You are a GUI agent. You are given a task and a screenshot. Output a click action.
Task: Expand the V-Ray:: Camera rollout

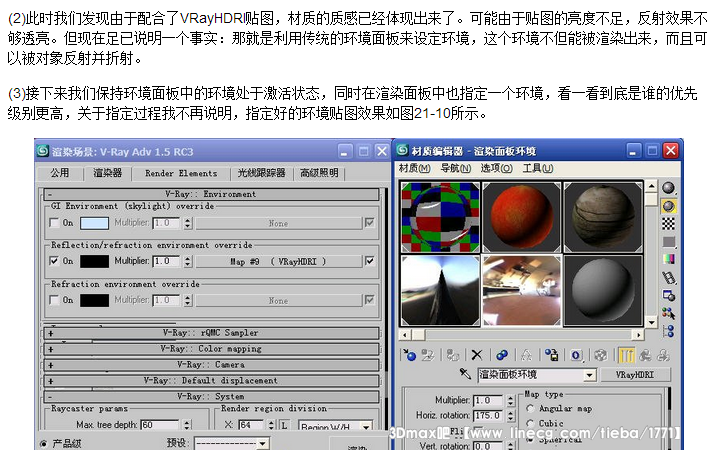coord(211,365)
